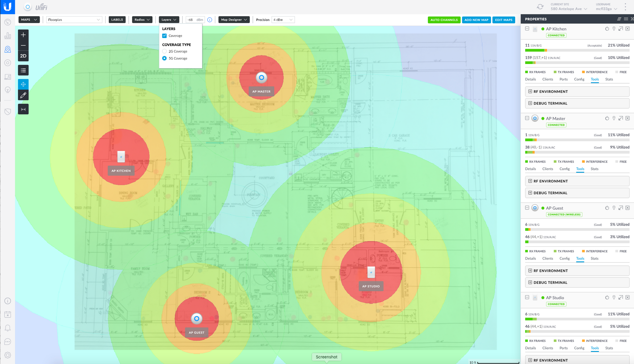
Task: Select 2G Coverage radio button
Action: [165, 51]
